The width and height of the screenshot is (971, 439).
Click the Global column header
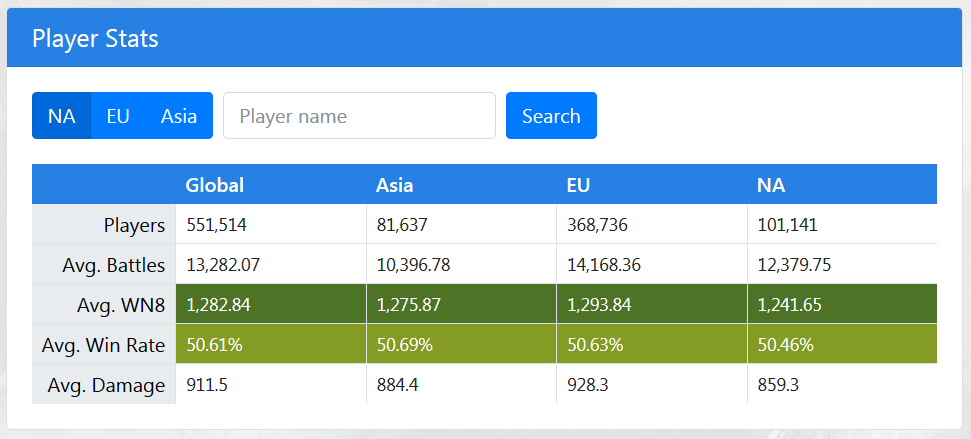(215, 185)
